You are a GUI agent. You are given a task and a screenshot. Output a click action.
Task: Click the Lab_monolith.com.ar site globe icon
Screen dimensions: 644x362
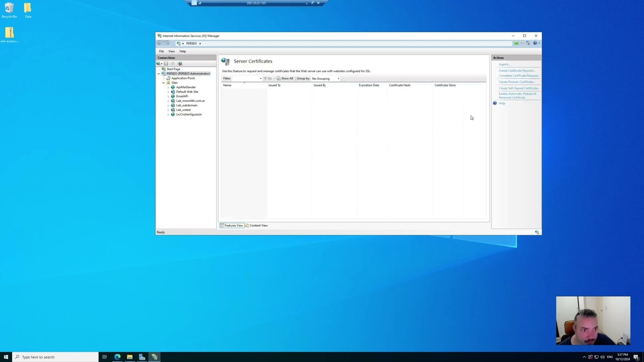[x=173, y=101]
